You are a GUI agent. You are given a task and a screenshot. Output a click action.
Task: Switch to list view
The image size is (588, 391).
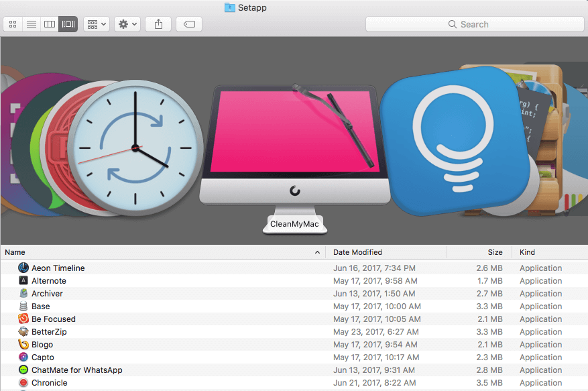32,24
